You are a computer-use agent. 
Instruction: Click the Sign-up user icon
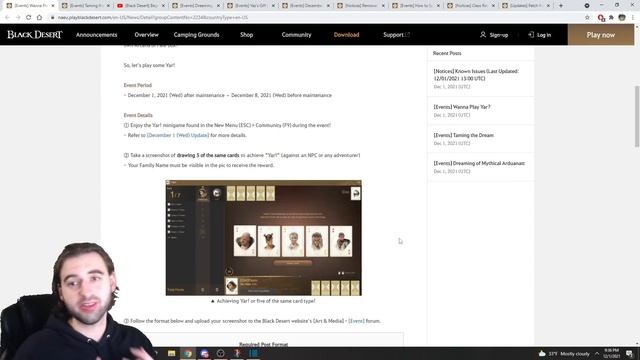[483, 35]
